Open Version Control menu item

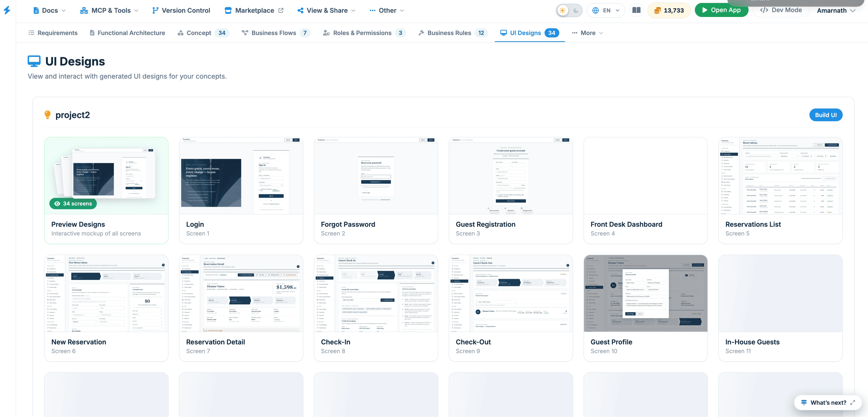click(x=181, y=10)
